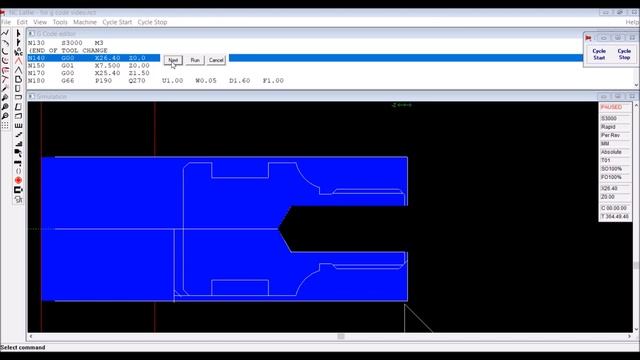Click the Rapid mode readout
This screenshot has height=360, width=640.
pyautogui.click(x=608, y=127)
